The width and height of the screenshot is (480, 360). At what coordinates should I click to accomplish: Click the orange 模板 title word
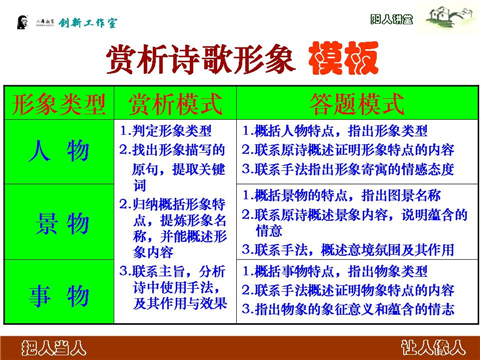click(344, 59)
